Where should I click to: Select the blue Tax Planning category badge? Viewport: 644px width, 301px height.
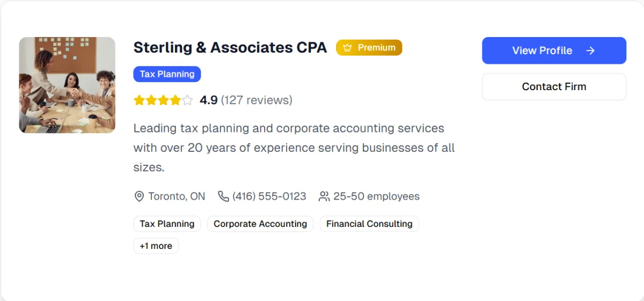pyautogui.click(x=167, y=74)
